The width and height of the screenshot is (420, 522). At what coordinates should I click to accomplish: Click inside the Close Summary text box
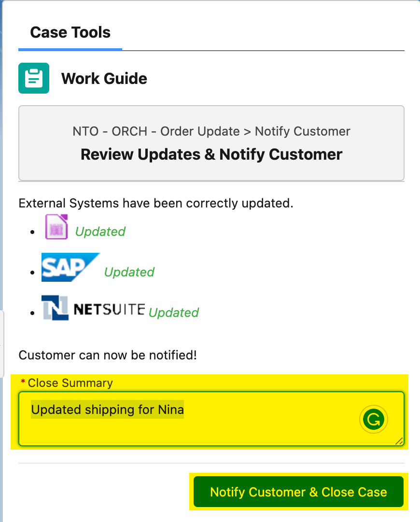pyautogui.click(x=211, y=419)
